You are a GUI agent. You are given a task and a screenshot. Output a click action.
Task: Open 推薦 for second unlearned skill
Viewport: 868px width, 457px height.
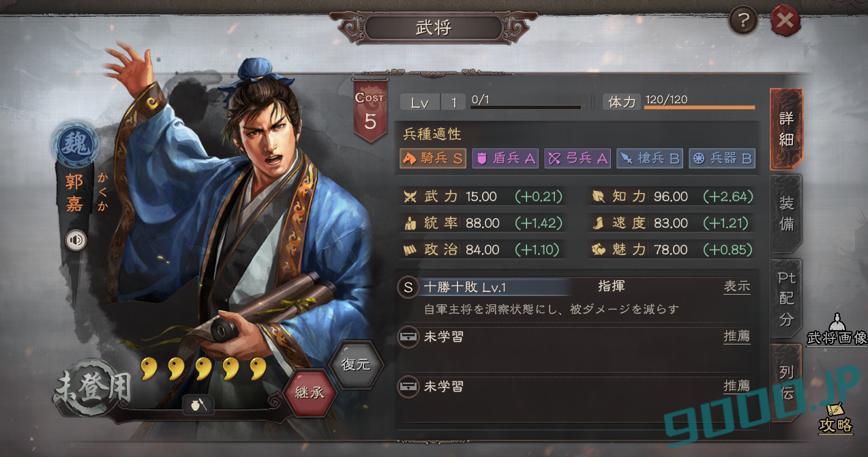[736, 387]
